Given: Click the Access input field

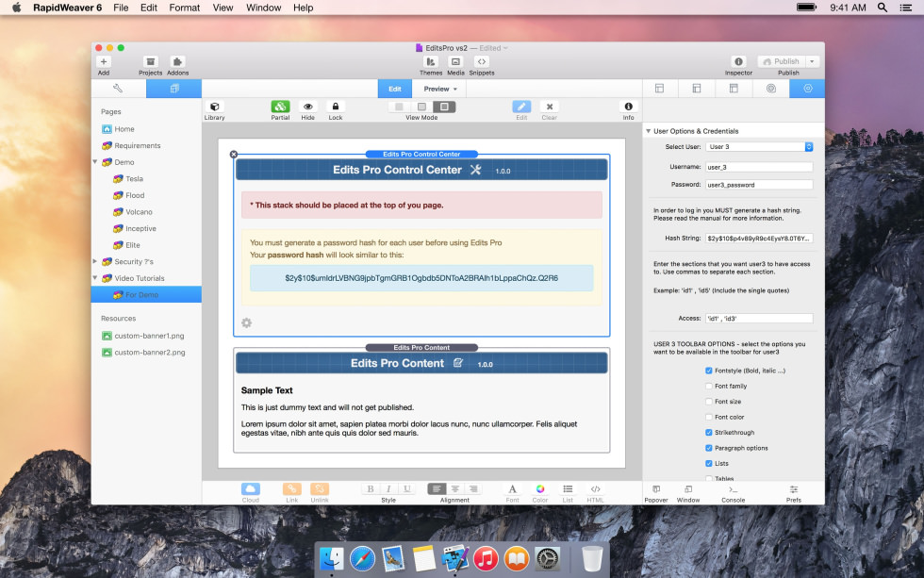Looking at the screenshot, I should coord(759,318).
